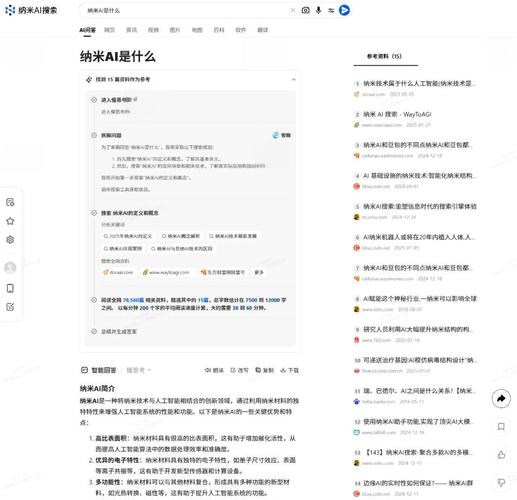Collapse the 找到15篇资料 reference panel

coord(294,79)
